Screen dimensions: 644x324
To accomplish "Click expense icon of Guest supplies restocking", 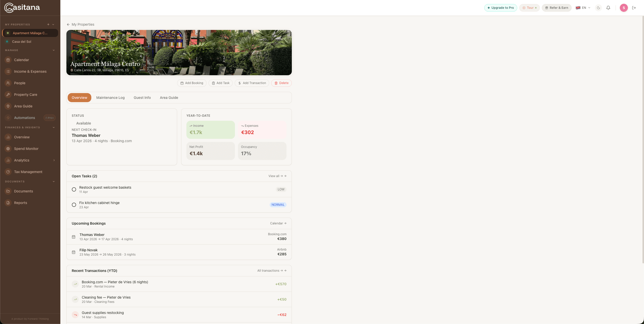I will coord(75,315).
